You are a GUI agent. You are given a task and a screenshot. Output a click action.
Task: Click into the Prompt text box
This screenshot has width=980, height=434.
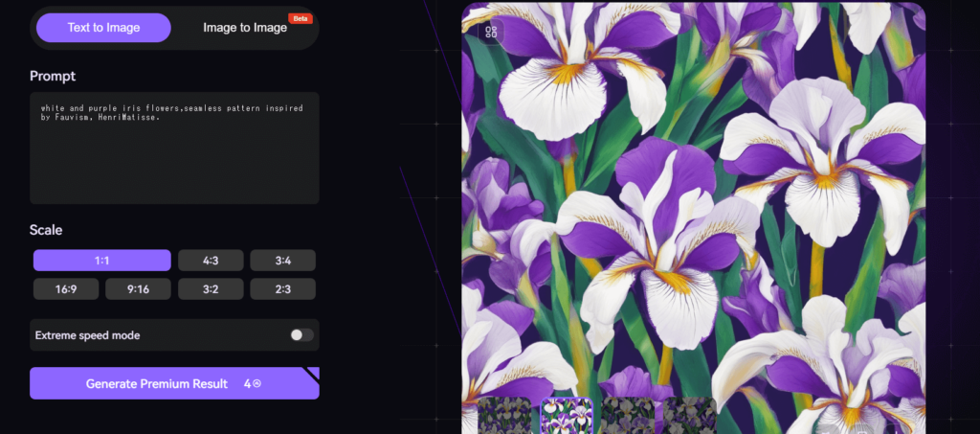pyautogui.click(x=174, y=148)
